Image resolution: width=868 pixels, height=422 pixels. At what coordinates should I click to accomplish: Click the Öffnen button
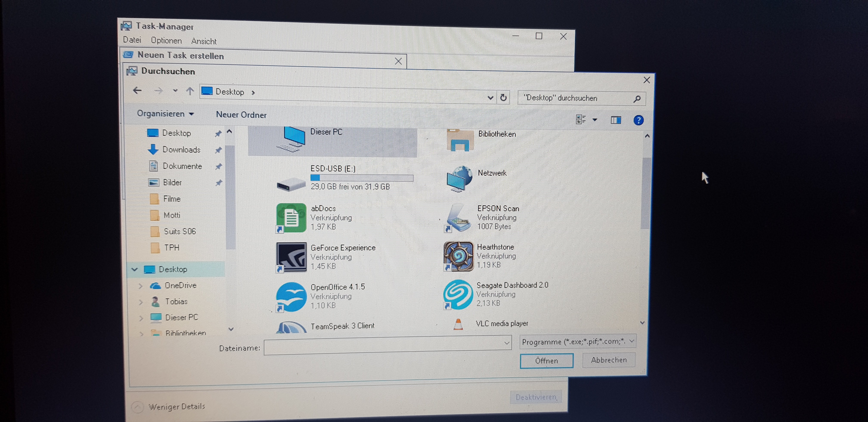point(546,361)
